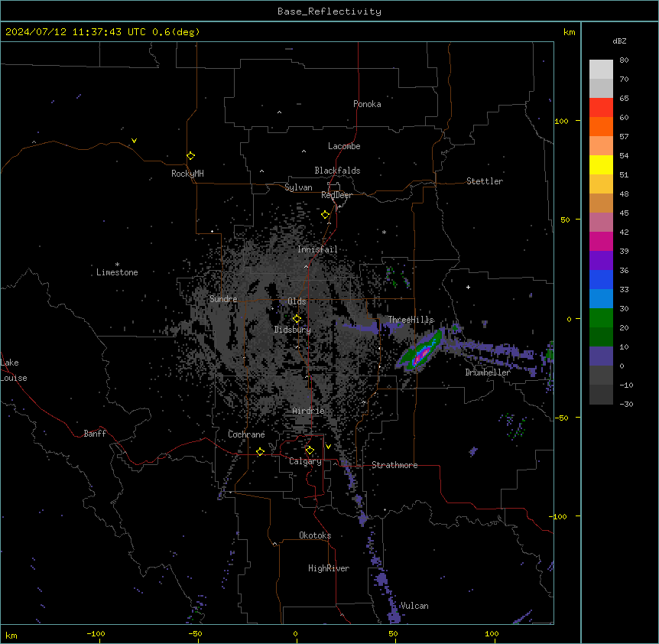Image resolution: width=659 pixels, height=644 pixels.
Task: Click the 100 tick on right vertical axis
Action: point(561,121)
